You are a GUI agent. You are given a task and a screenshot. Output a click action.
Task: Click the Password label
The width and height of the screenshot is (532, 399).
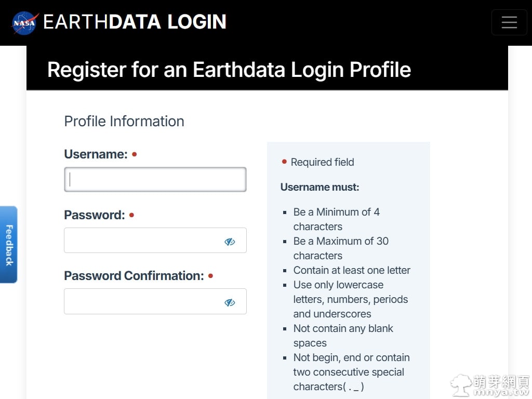coord(95,215)
